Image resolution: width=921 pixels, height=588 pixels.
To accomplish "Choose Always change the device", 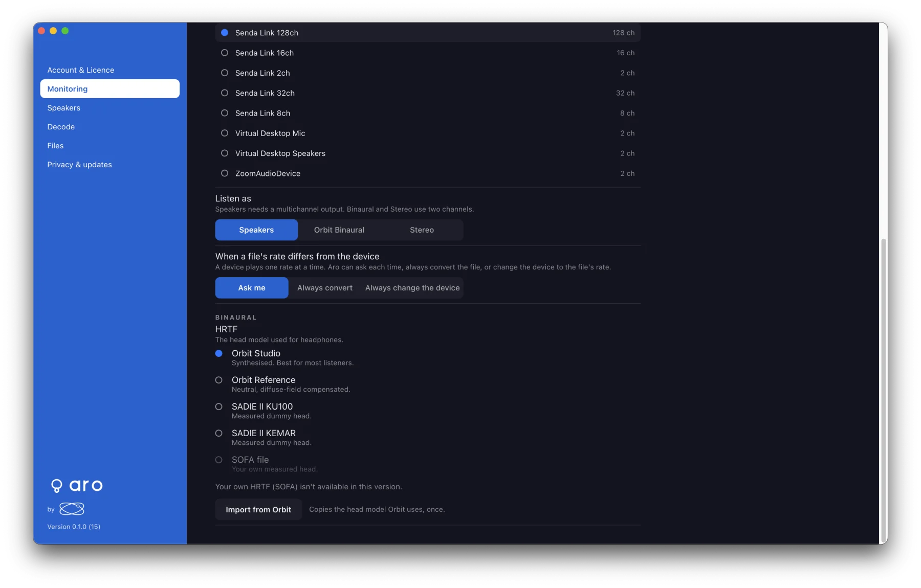I will click(x=412, y=288).
